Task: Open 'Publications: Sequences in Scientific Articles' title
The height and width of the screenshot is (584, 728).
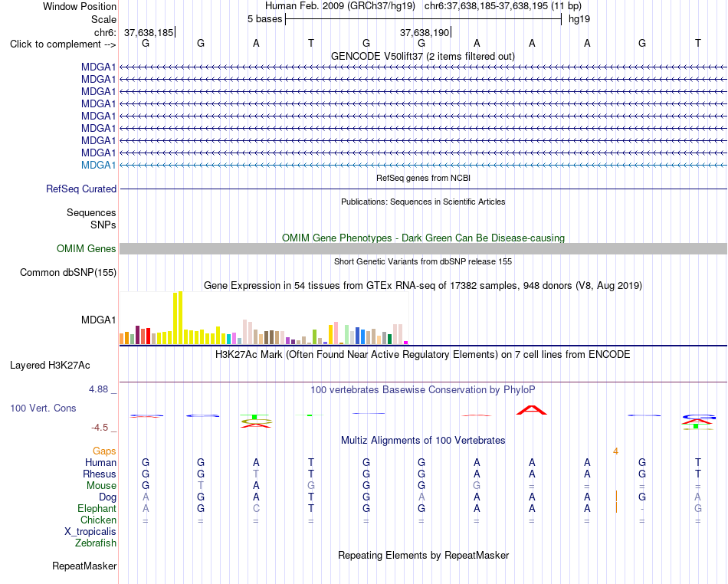Action: (x=423, y=202)
